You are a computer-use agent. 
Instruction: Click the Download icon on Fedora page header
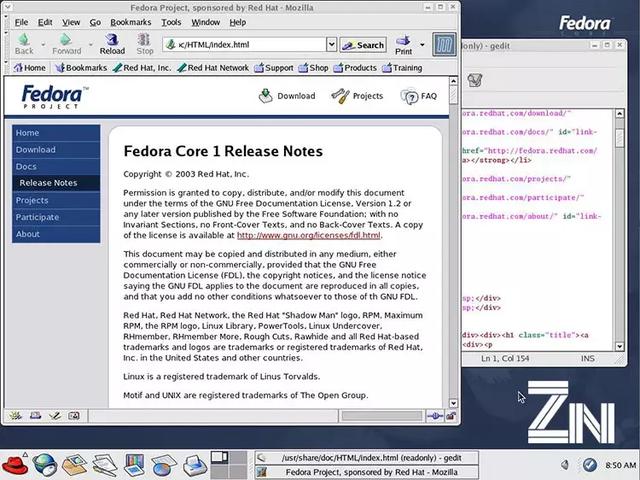click(265, 96)
